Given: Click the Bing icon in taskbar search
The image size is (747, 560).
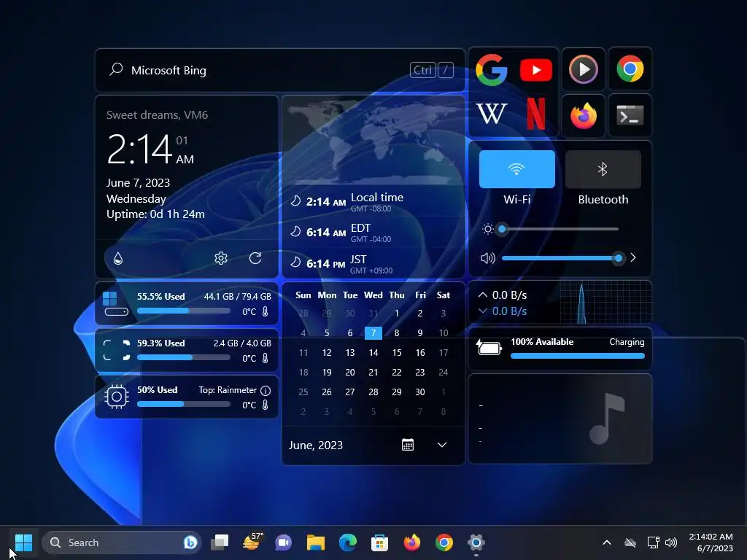Looking at the screenshot, I should point(190,542).
